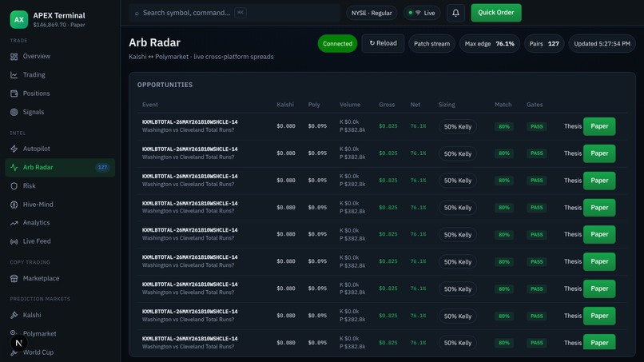Viewport: 644px width, 362px height.
Task: Open 50% Kelly sizing in second row
Action: [458, 153]
